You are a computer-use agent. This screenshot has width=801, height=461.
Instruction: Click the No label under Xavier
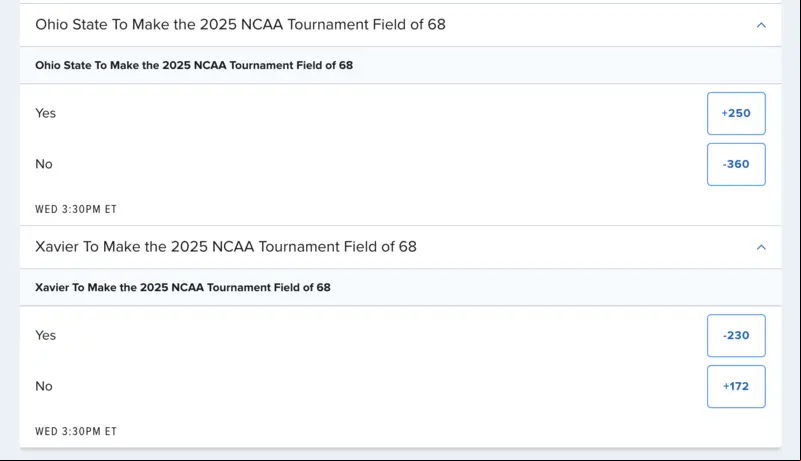[x=44, y=387]
